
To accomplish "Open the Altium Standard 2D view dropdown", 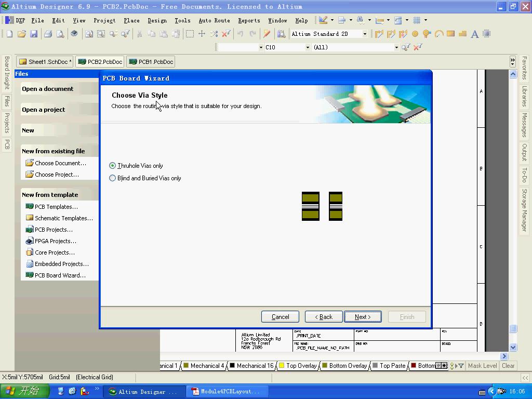I will [x=365, y=34].
